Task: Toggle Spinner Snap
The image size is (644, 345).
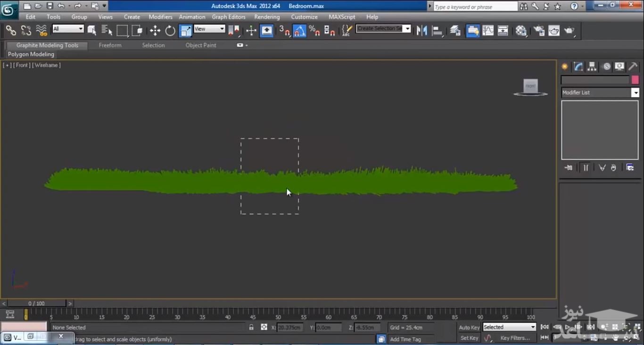Action: pyautogui.click(x=330, y=31)
